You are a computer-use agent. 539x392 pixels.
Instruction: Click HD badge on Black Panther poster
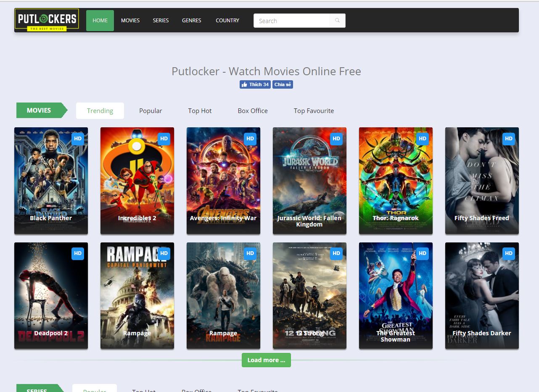pos(78,139)
